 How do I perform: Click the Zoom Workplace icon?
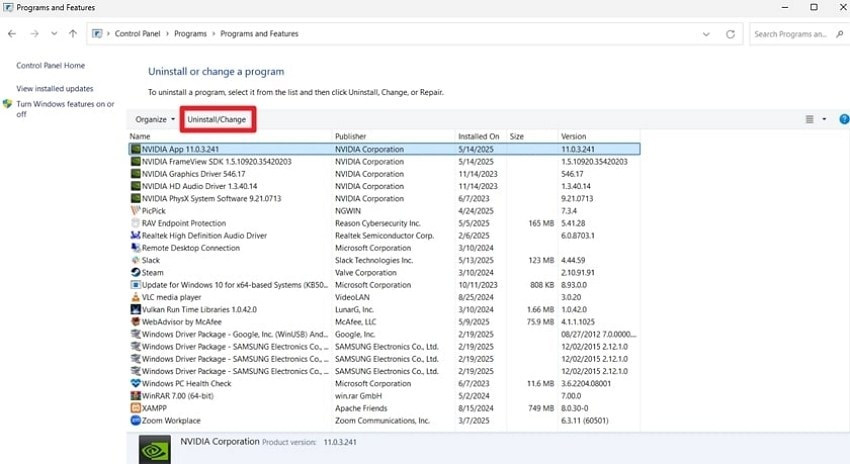pos(136,421)
